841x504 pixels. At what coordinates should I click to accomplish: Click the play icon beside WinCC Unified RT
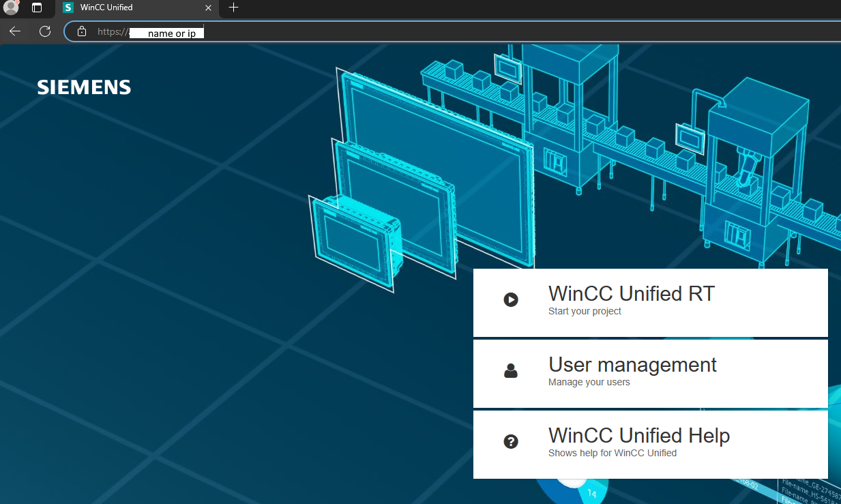(x=511, y=299)
